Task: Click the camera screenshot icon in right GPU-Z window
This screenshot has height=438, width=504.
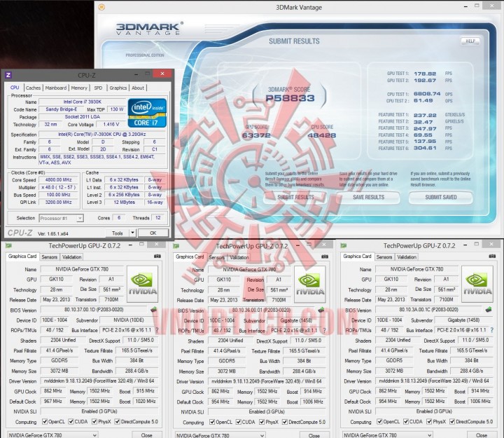Action: click(492, 256)
